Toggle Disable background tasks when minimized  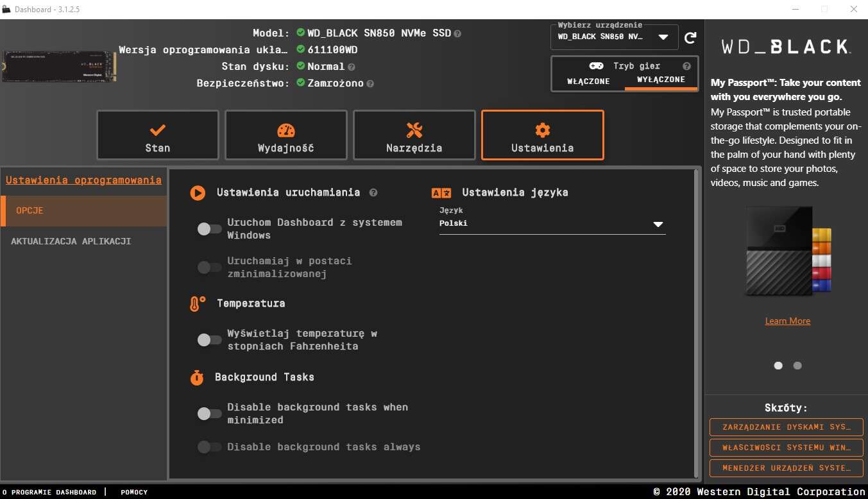tap(209, 414)
